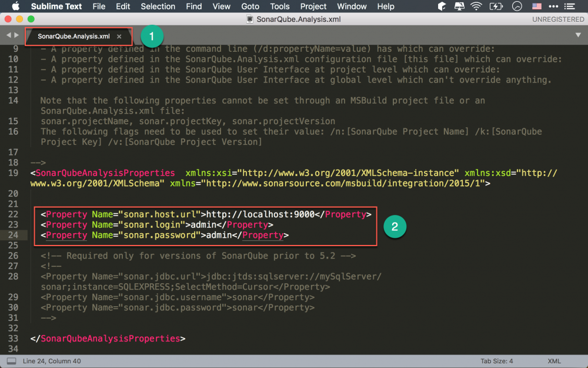The image size is (588, 368).
Task: Click the sonar.jdbc.url commented property
Action: tap(159, 277)
